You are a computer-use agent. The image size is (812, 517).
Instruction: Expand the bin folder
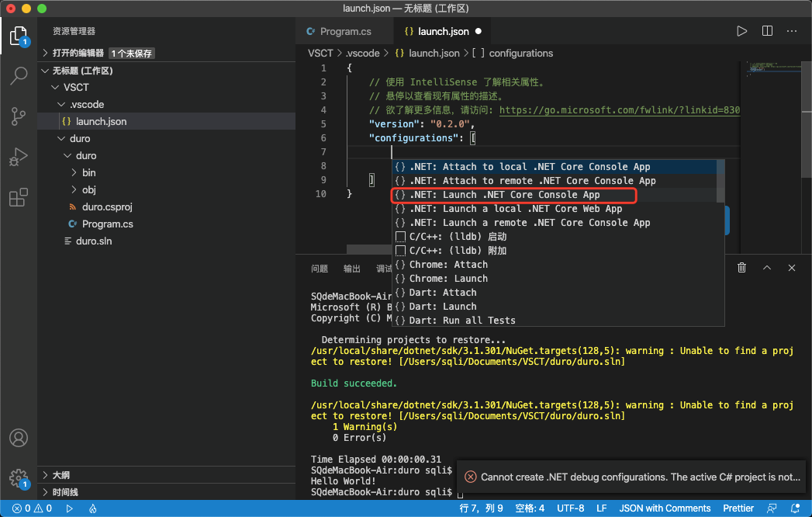pyautogui.click(x=88, y=172)
